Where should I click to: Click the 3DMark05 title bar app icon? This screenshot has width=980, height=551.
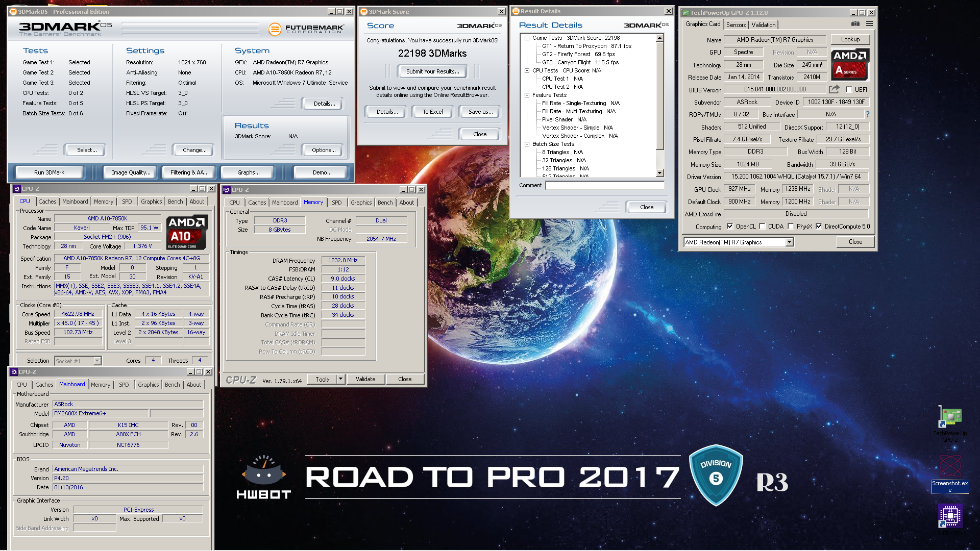13,12
